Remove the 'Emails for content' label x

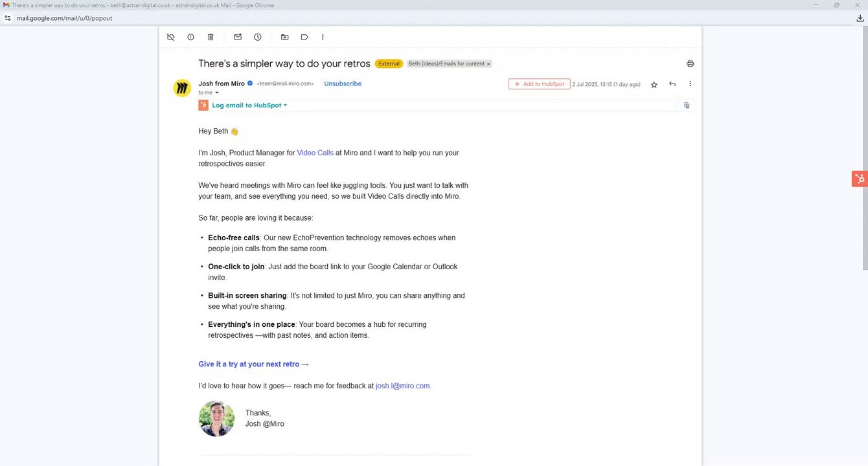click(x=488, y=63)
